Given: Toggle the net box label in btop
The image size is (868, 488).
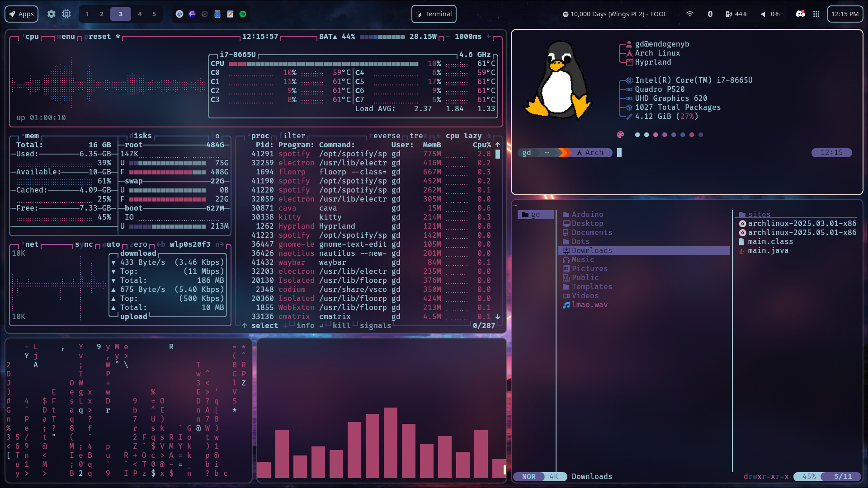Looking at the screenshot, I should 31,244.
